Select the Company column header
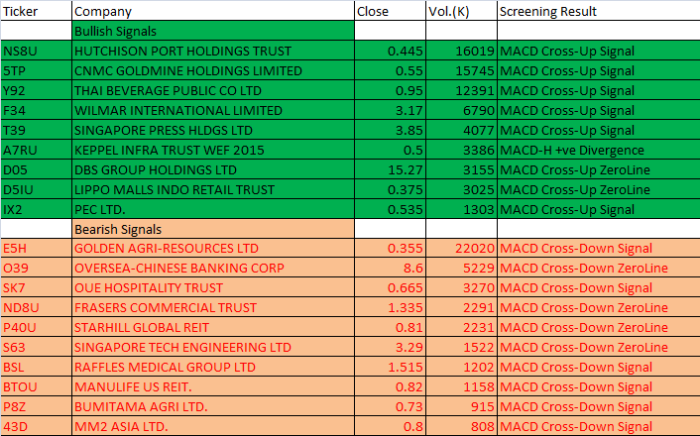Screen dimensions: 700x436 coord(213,11)
